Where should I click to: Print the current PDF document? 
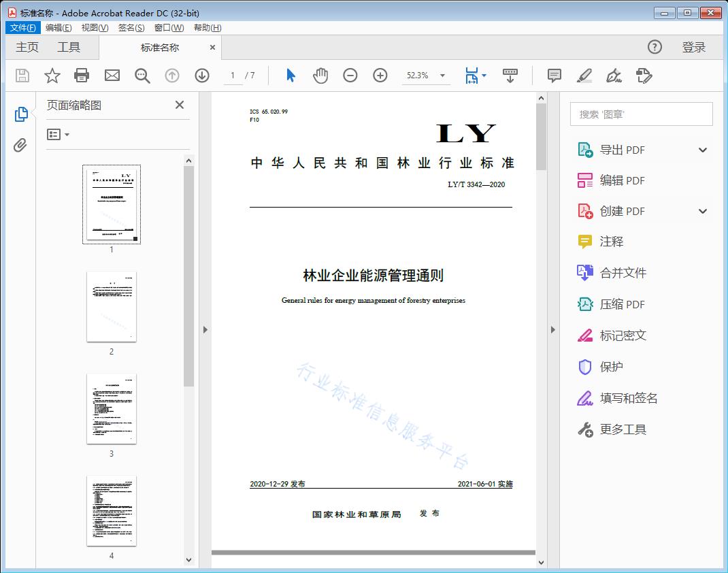pos(82,76)
